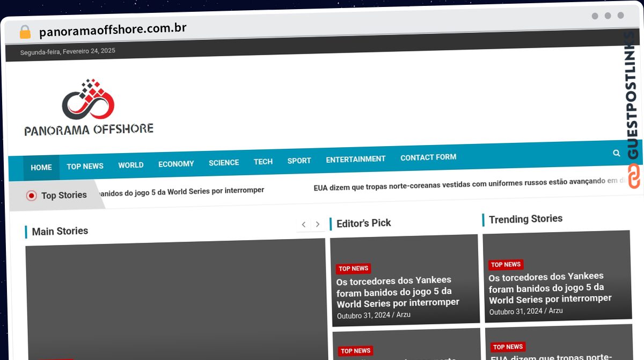Open the ENTERTAINMENT menu item

click(x=356, y=159)
